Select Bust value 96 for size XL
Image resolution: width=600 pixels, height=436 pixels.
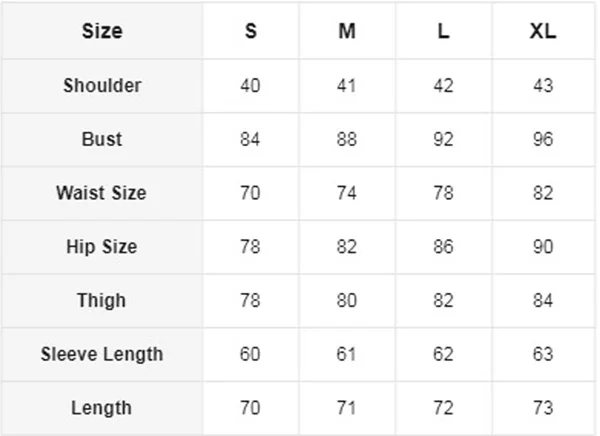pos(543,139)
